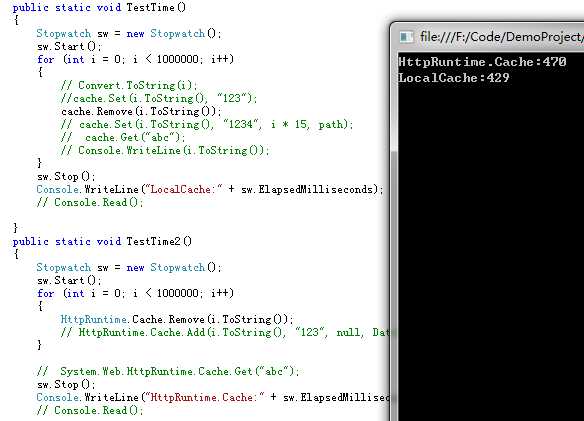The image size is (584, 421).
Task: Click the console title 'file:///F:/Code/DemoProject'
Action: click(x=502, y=37)
